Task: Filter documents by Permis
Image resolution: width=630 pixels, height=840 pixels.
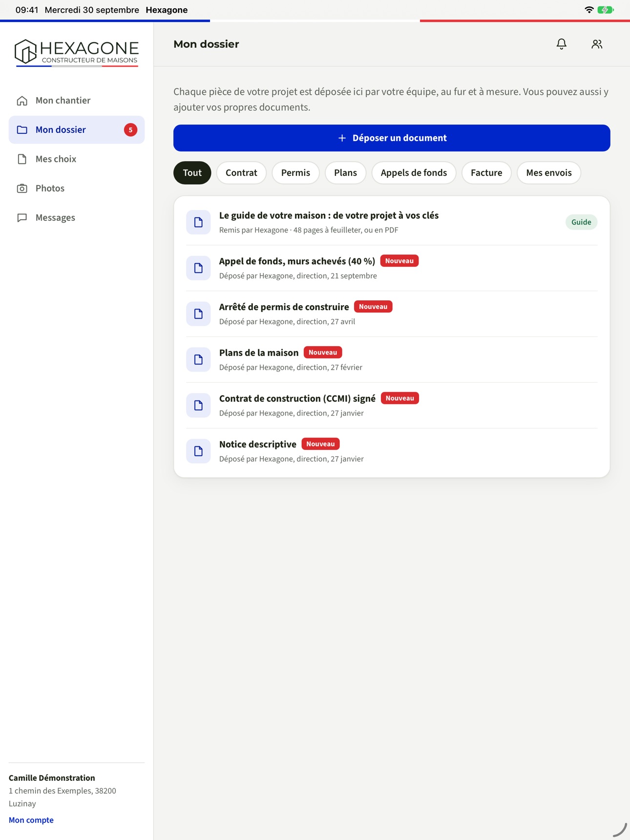Action: tap(295, 173)
